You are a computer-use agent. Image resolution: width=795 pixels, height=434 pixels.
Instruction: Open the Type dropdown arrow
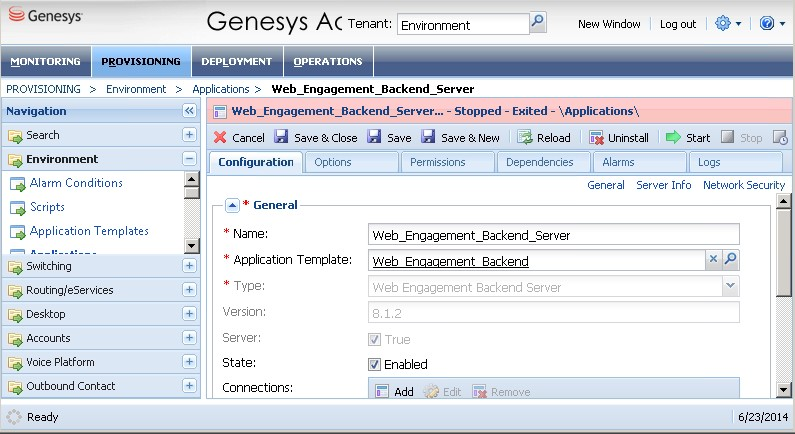coord(730,286)
